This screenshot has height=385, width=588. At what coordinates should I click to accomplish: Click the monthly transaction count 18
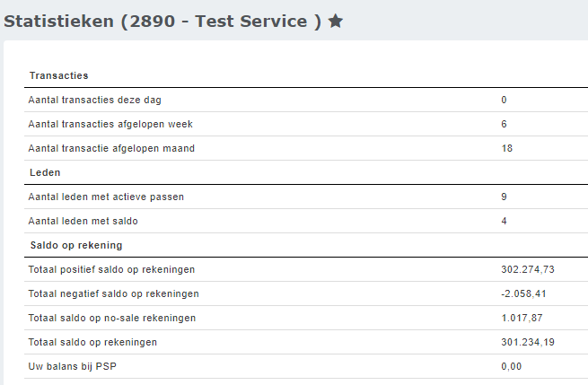pos(507,148)
